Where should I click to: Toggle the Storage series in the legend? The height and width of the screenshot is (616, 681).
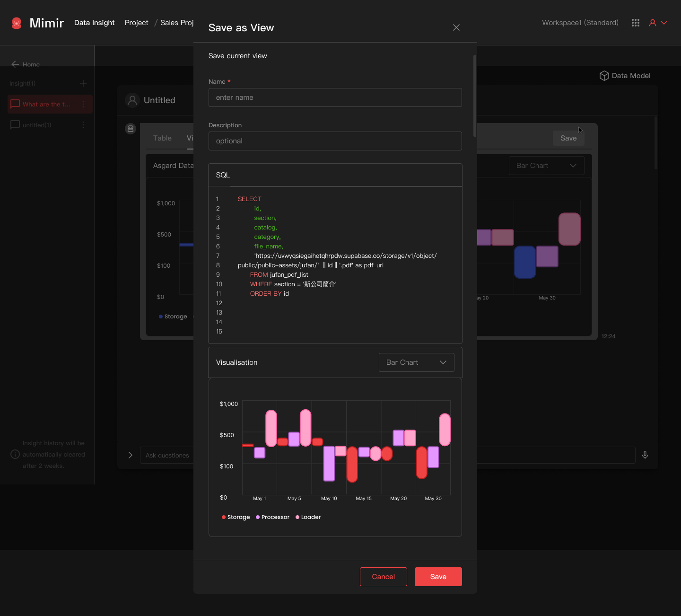pyautogui.click(x=236, y=517)
